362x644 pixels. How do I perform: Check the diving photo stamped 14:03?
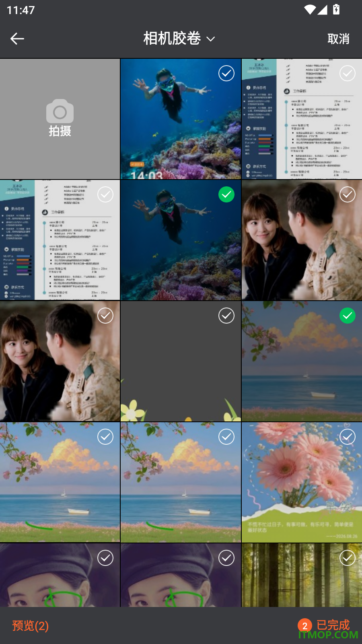click(x=226, y=73)
